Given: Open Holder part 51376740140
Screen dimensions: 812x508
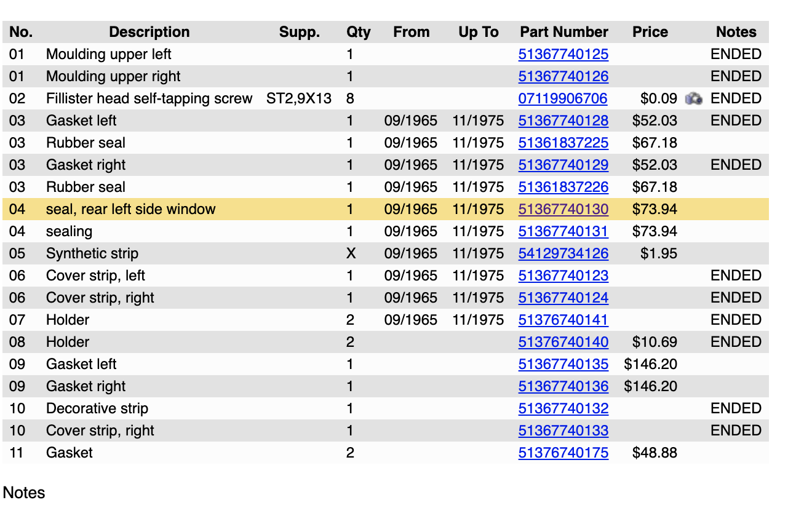Looking at the screenshot, I should coord(563,342).
